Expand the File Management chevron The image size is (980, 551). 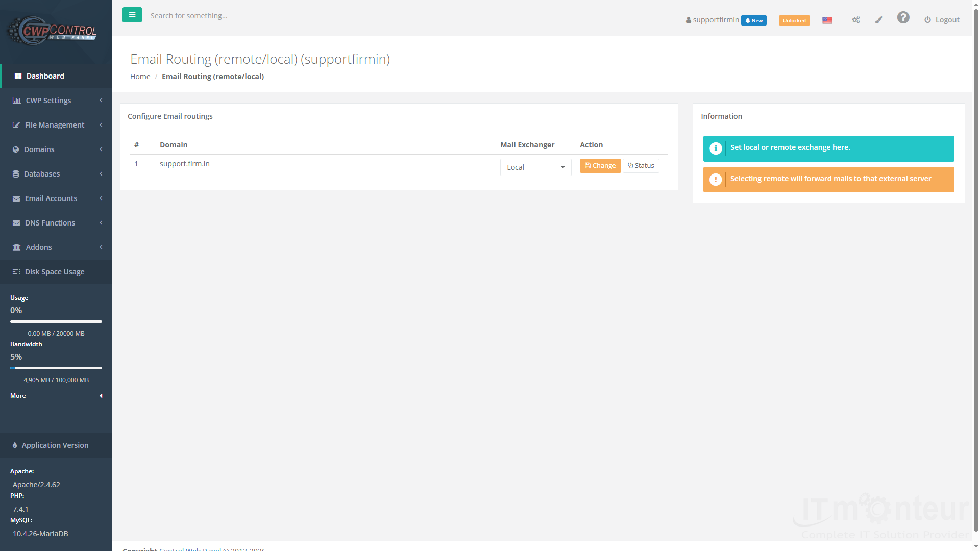coord(101,125)
